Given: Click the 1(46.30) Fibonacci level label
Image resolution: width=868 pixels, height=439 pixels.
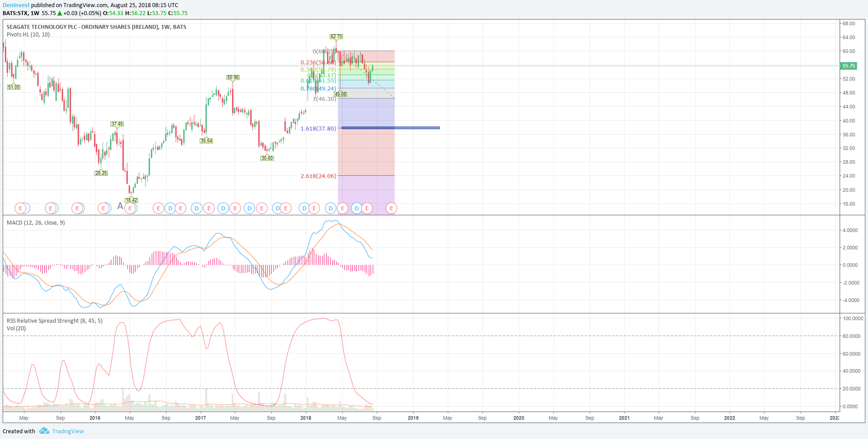Looking at the screenshot, I should pyautogui.click(x=324, y=99).
